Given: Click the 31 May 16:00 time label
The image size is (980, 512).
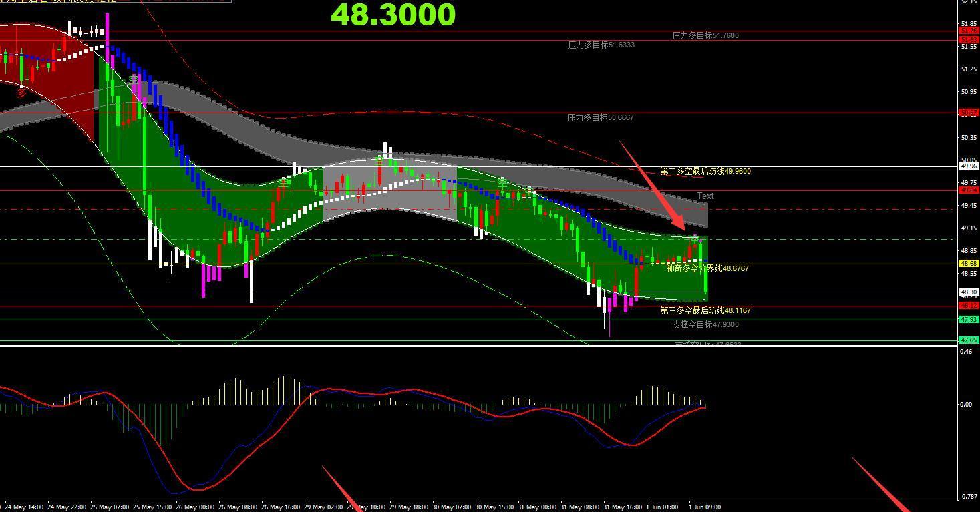Looking at the screenshot, I should coord(623,507).
